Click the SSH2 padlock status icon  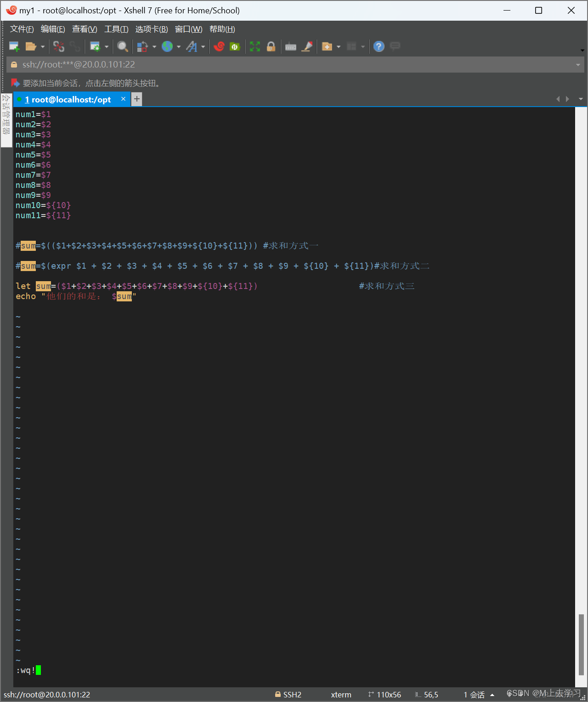pos(278,694)
